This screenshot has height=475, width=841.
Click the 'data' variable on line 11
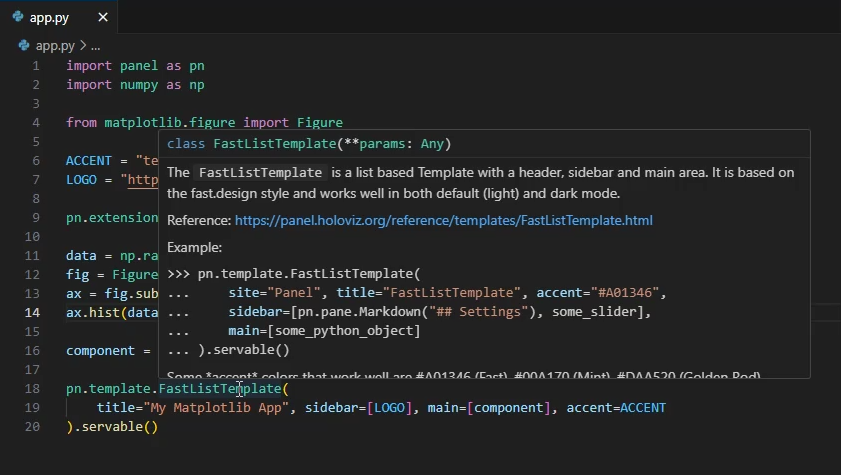pos(82,256)
